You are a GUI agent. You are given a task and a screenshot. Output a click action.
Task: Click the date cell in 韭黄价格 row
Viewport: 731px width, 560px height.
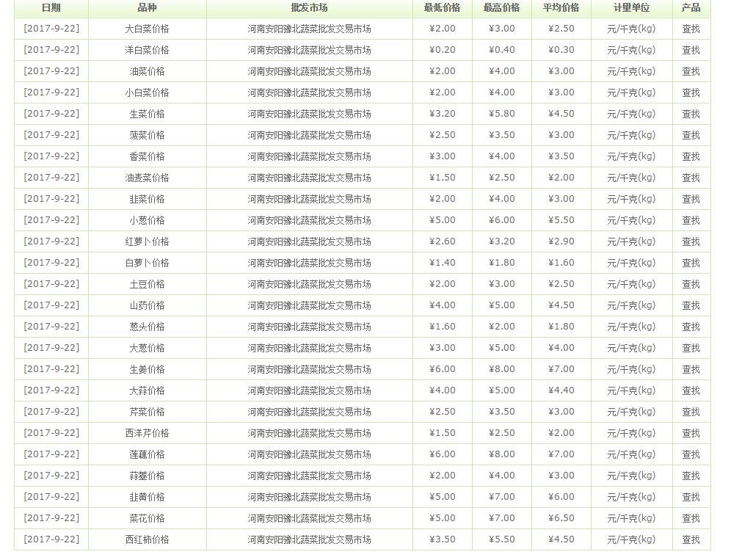(51, 497)
